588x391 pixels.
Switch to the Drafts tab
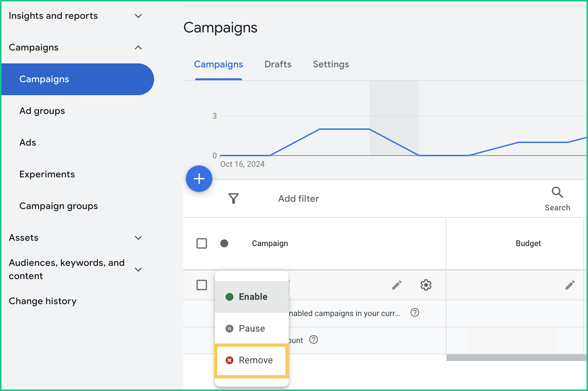[278, 64]
